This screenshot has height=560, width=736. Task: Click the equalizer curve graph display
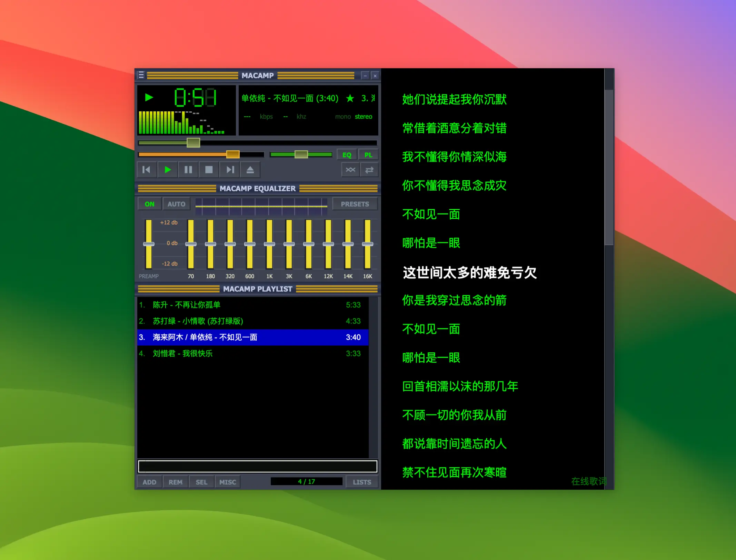tap(261, 206)
